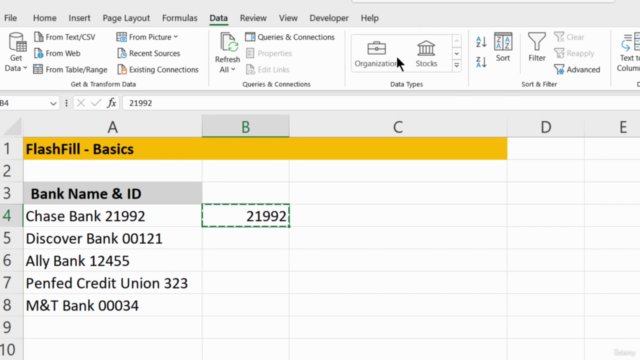Switch to the Page Layout tab
Screen dimensions: 640x360
point(126,18)
